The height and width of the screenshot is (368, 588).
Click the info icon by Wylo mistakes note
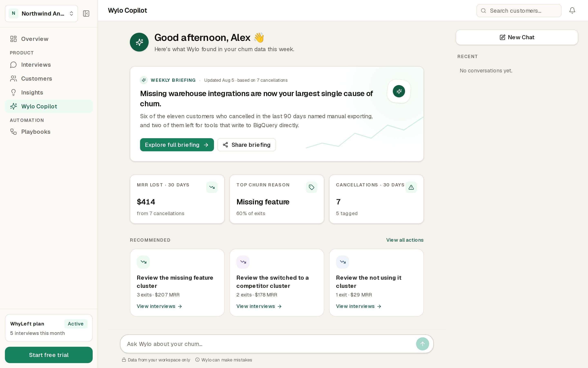[x=198, y=360]
